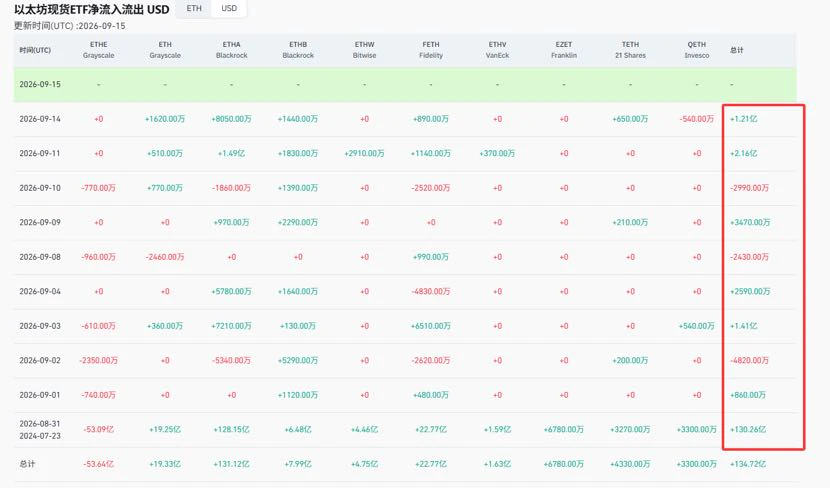This screenshot has width=830, height=488.
Task: Click the +1120.00万 ETHB value
Action: point(298,395)
